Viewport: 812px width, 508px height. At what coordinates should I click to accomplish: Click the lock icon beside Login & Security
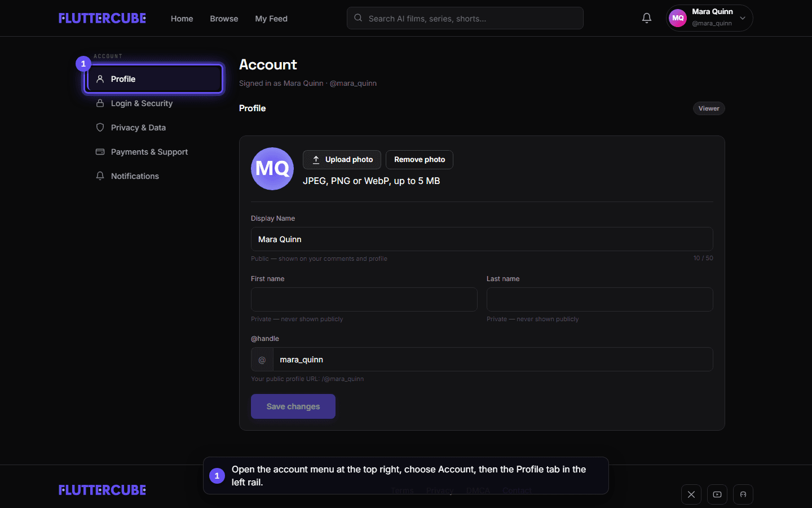(100, 103)
